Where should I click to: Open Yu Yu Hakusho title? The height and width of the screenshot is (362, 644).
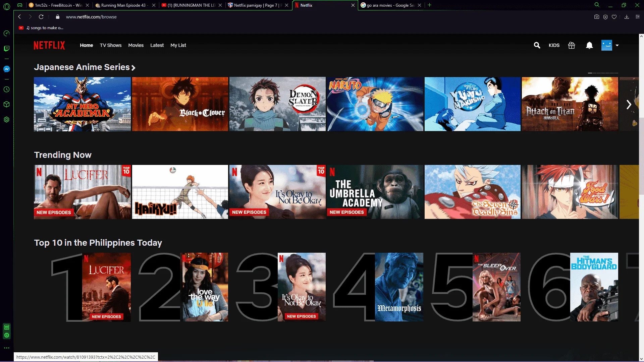click(x=473, y=104)
